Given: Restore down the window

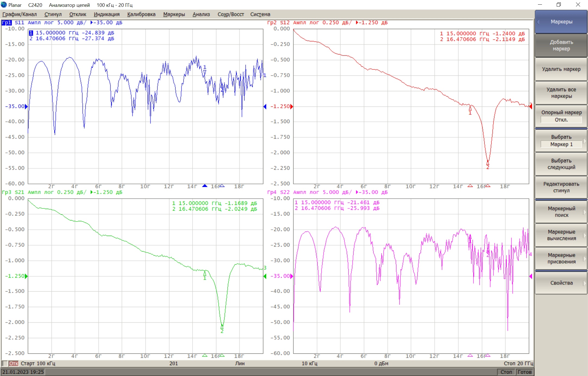Looking at the screenshot, I should 559,5.
